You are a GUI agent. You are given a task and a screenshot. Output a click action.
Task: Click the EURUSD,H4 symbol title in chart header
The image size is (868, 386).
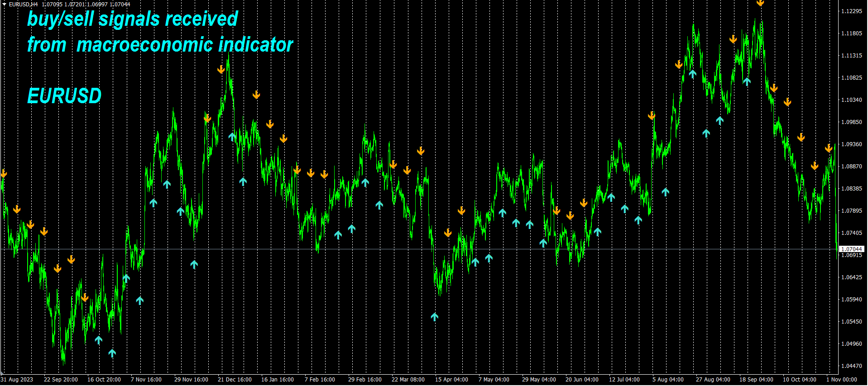[24, 4]
